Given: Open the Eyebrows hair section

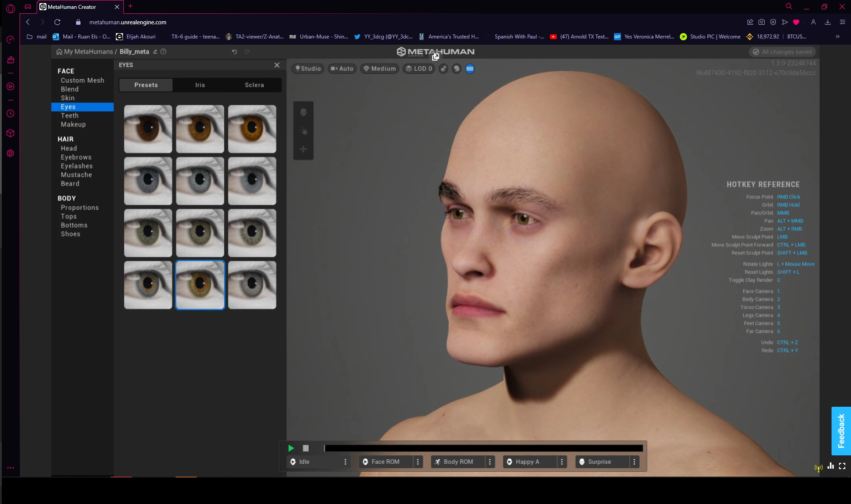Looking at the screenshot, I should click(76, 157).
